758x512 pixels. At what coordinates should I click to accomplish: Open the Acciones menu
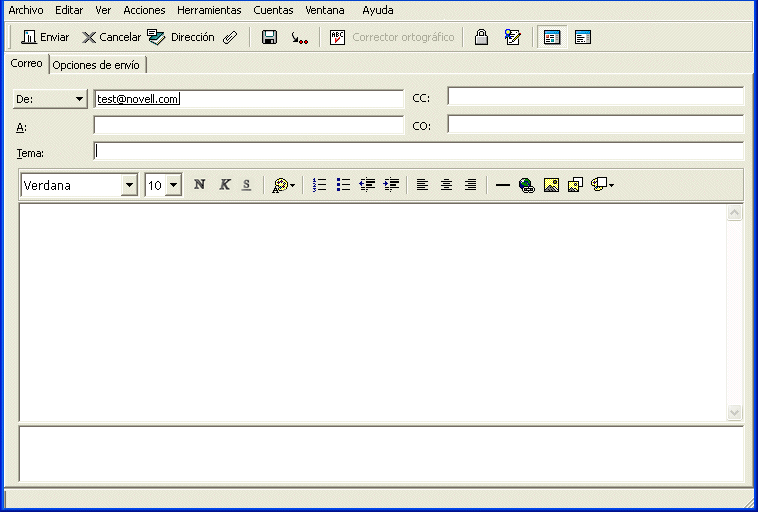pyautogui.click(x=144, y=10)
